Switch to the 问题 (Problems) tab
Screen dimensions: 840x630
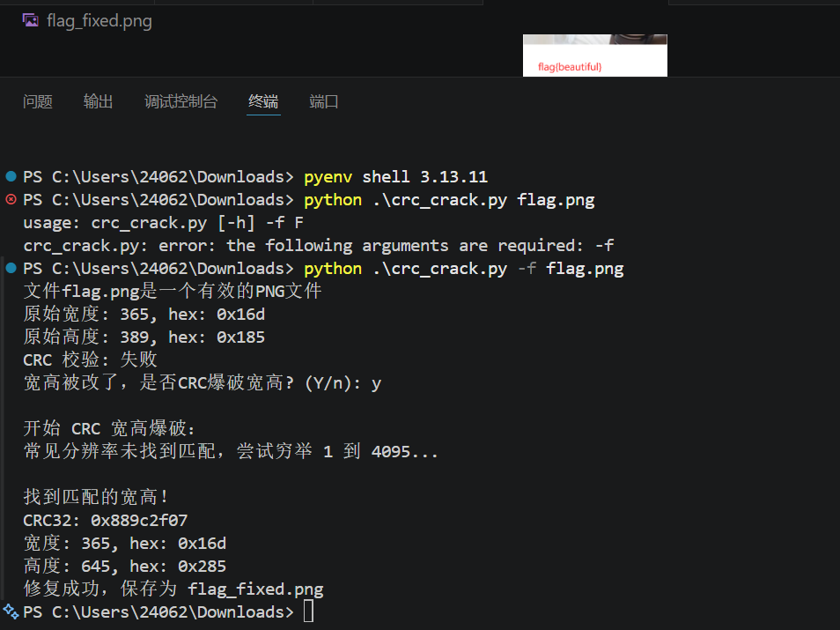coord(38,101)
